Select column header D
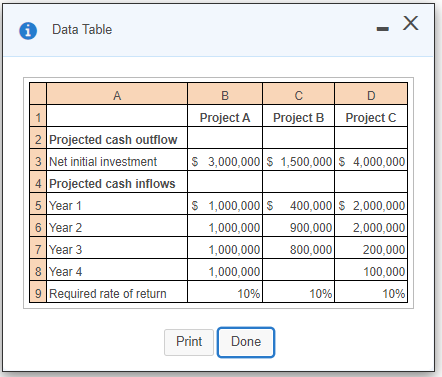The height and width of the screenshot is (377, 442). pos(371,94)
